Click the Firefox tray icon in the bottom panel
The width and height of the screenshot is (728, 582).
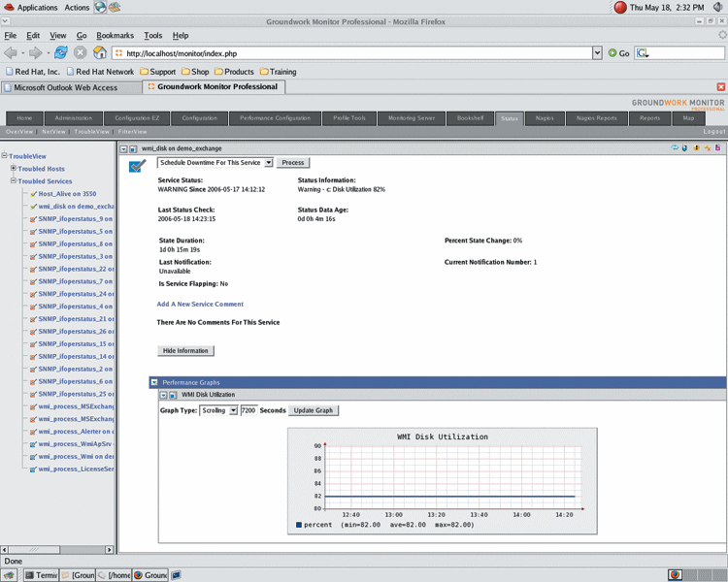(x=675, y=574)
